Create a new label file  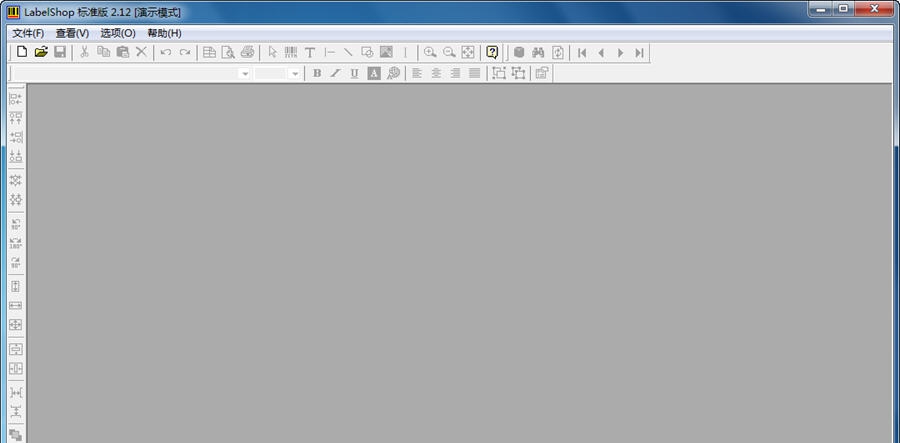coord(22,52)
